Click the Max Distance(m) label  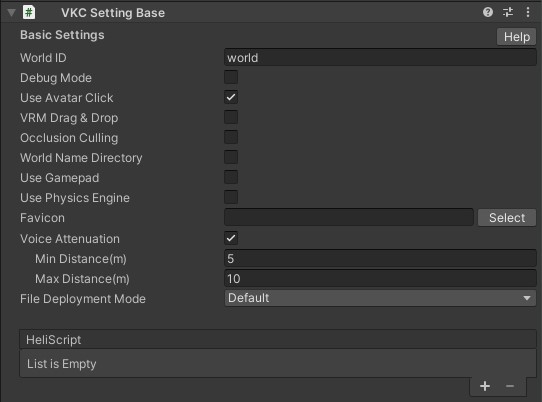(x=82, y=279)
